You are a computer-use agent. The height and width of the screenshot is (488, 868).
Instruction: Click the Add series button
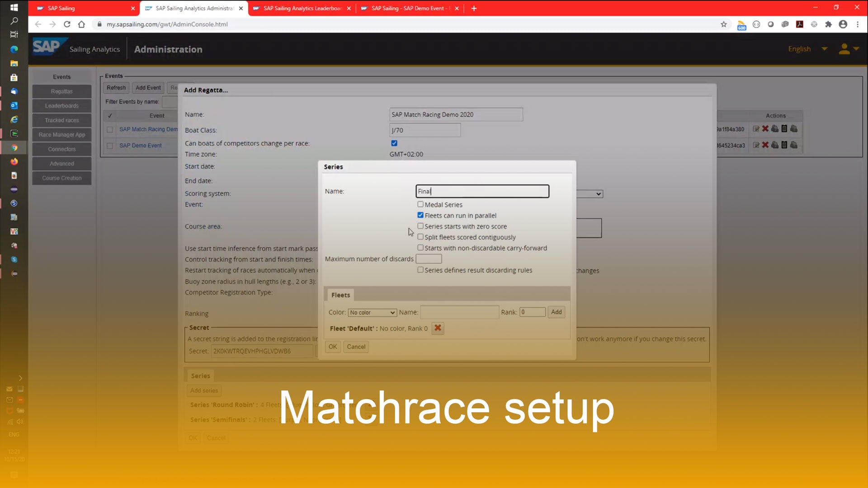[203, 390]
